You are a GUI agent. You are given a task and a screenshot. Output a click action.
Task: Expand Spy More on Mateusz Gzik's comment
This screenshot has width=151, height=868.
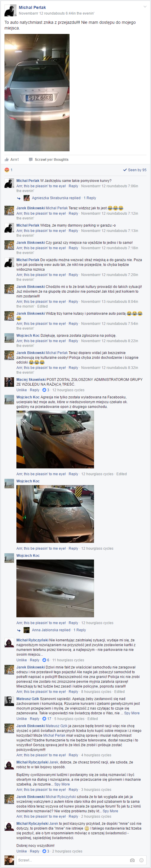pyautogui.click(x=132, y=713)
